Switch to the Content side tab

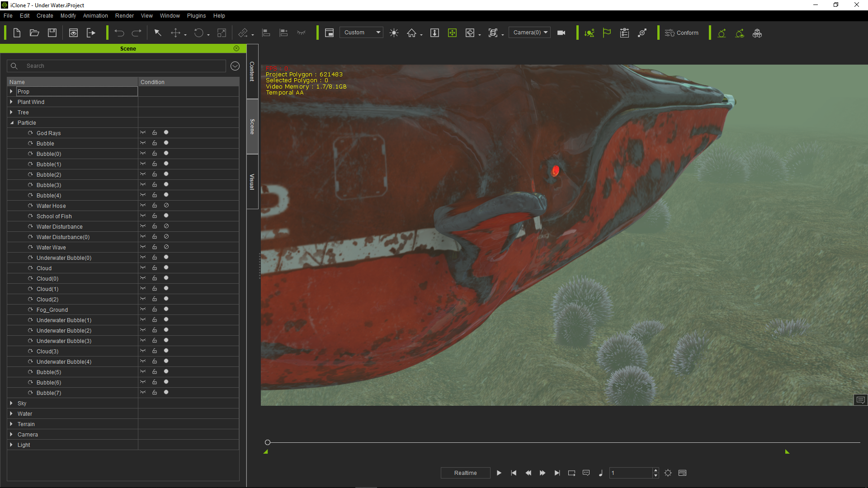point(252,71)
